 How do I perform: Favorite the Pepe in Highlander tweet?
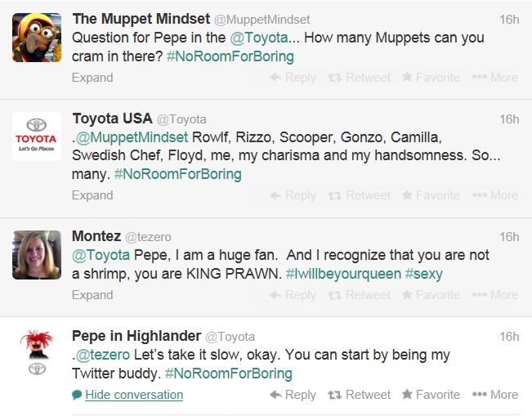click(x=431, y=394)
